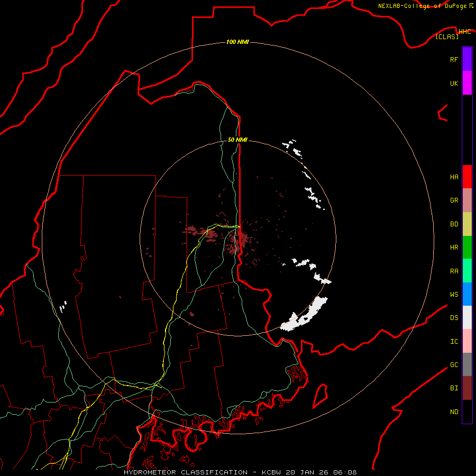Image resolution: width=476 pixels, height=476 pixels.
Task: Select the GR legend color block
Action: pos(467,200)
